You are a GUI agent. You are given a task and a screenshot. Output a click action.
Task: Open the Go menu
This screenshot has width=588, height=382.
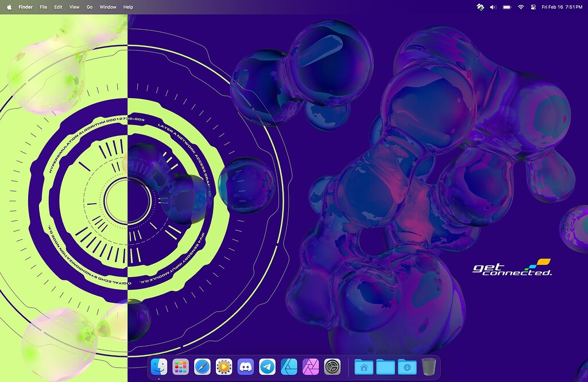90,7
